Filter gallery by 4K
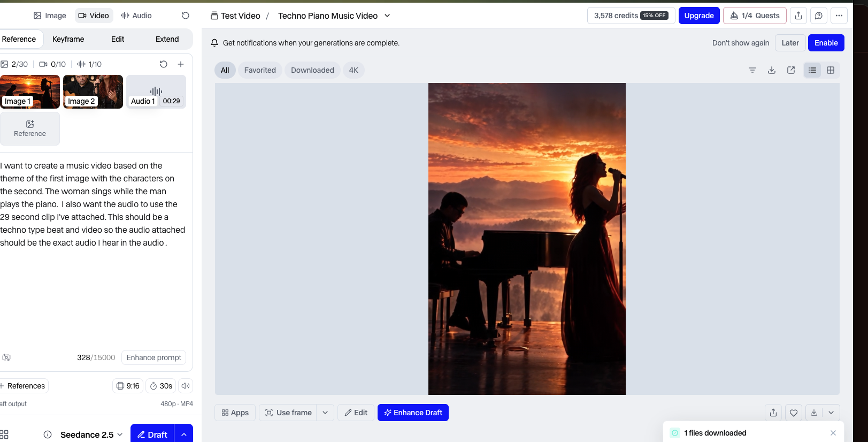The height and width of the screenshot is (442, 868). [354, 70]
